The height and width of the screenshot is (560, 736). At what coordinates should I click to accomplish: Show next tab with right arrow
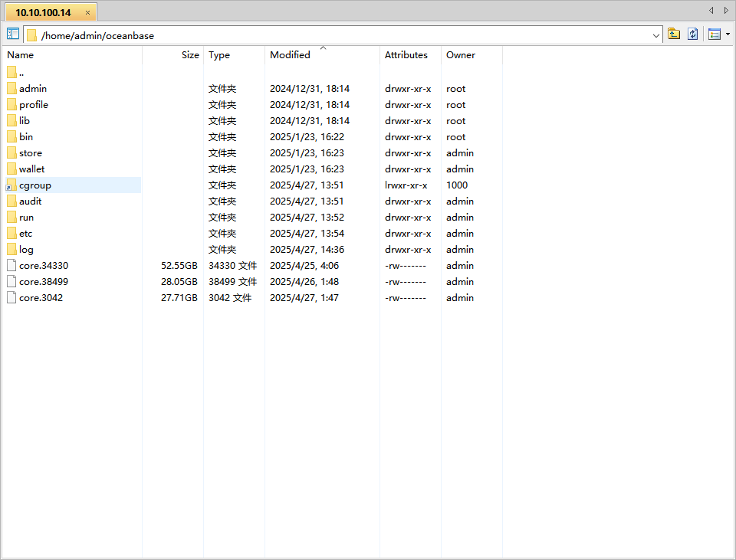pos(726,10)
